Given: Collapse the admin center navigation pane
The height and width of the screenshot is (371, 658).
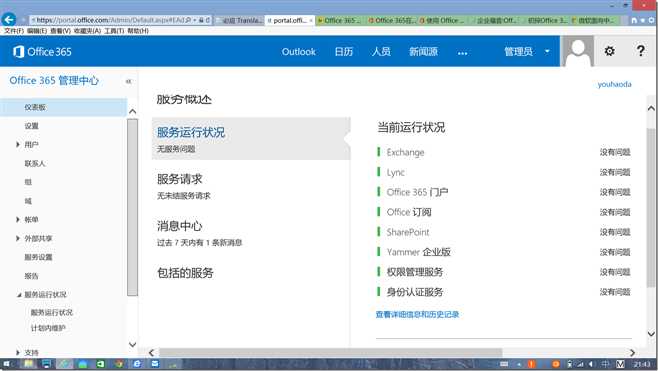Looking at the screenshot, I should 128,81.
